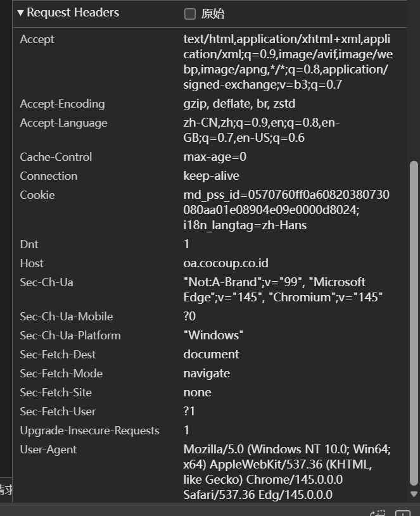Click the Upgrade-Insecure-Requests header name
This screenshot has height=516, width=420.
click(x=89, y=431)
